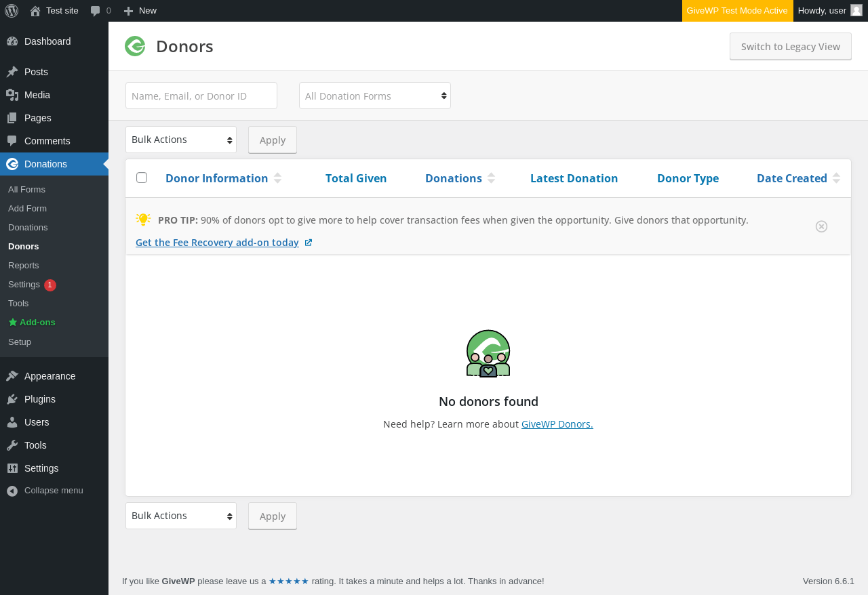Open the top Bulk Actions dropdown
Viewport: 868px width, 595px height.
(181, 140)
